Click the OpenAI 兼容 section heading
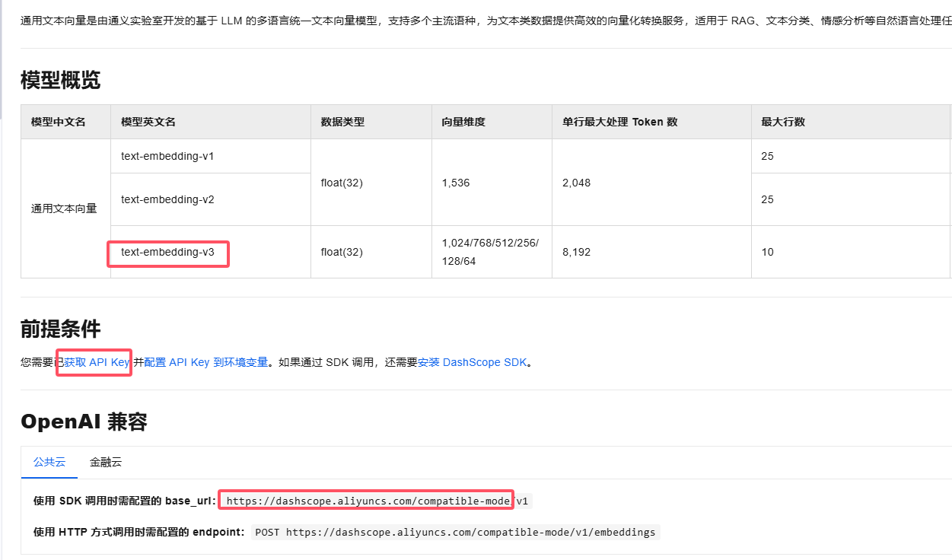952x560 pixels. [84, 422]
